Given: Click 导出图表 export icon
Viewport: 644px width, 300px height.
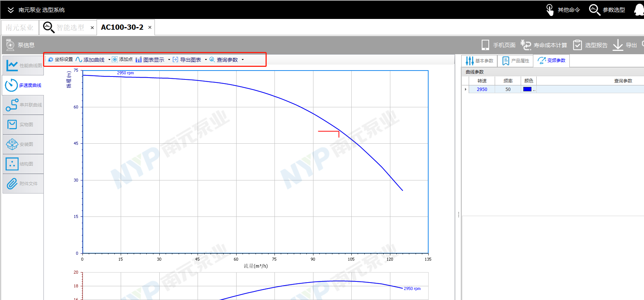Looking at the screenshot, I should coord(175,59).
